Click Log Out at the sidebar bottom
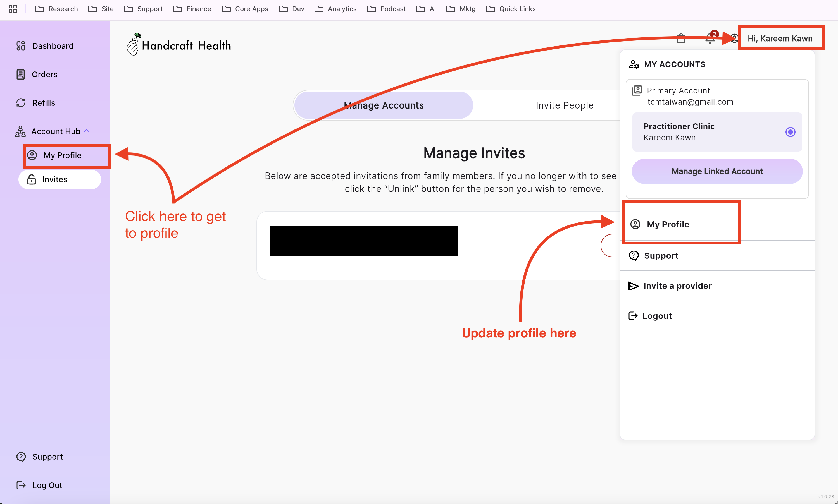 tap(47, 485)
